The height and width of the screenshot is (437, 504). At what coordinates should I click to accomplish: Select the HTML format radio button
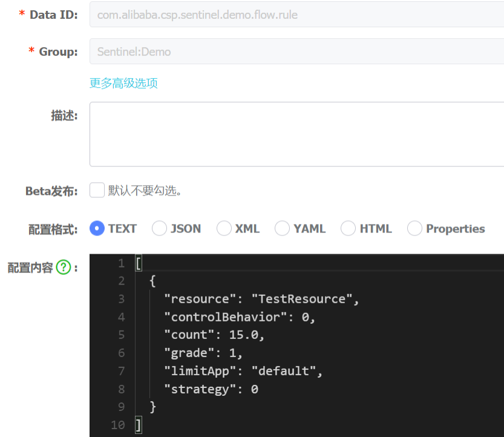point(348,228)
